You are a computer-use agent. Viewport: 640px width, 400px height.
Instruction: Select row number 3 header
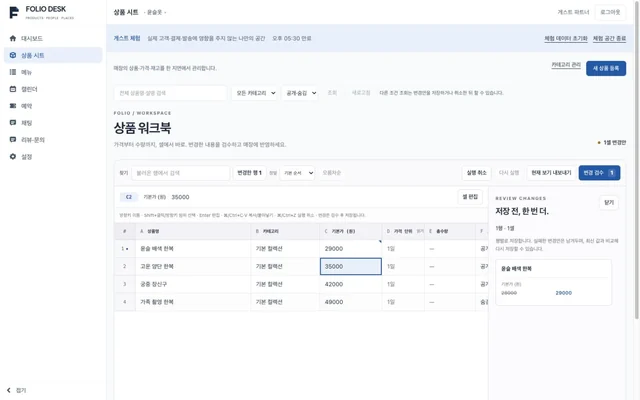125,284
